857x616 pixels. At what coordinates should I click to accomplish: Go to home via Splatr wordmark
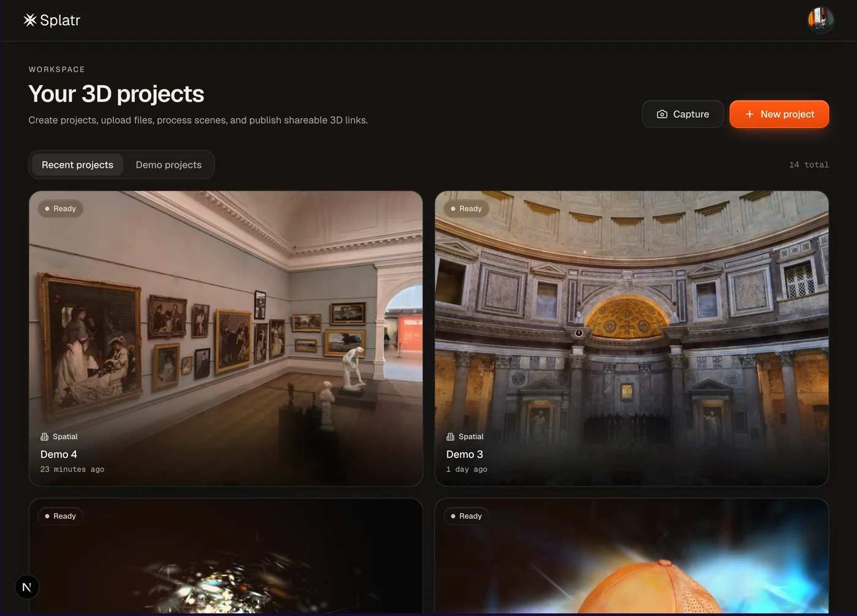click(60, 20)
